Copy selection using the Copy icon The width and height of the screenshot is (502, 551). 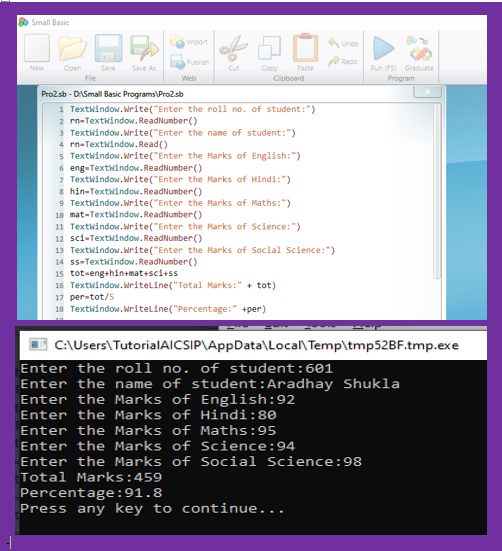pos(269,48)
